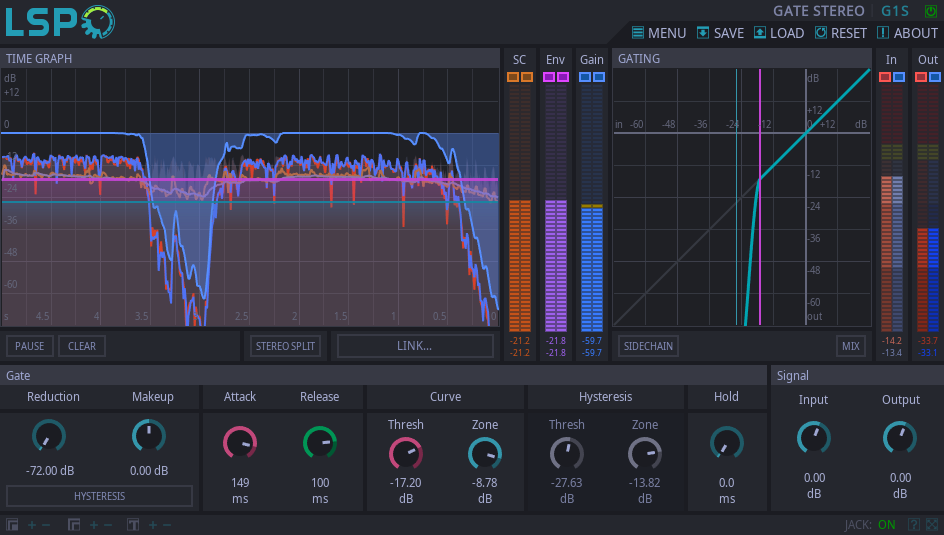Click the JACK: ON status text

coord(869,525)
